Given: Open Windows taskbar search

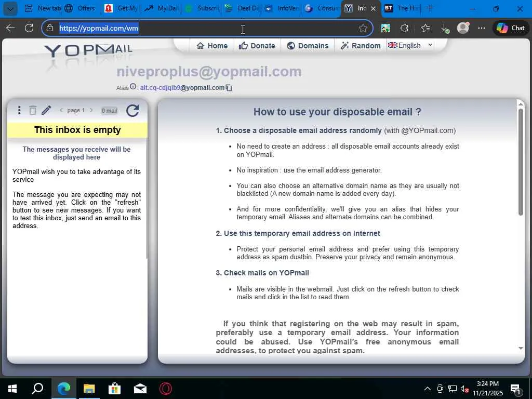Looking at the screenshot, I should coord(37,389).
